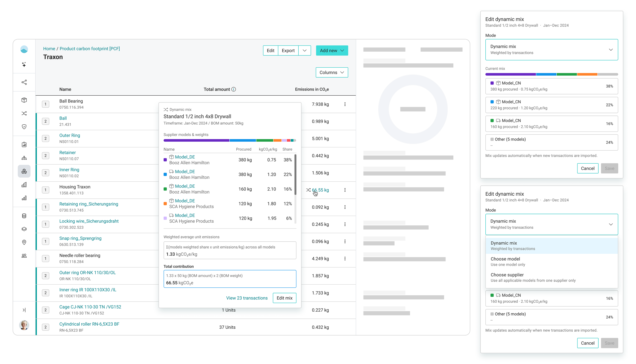Screen dimensions: 636x364
Task: Open the Columns dropdown
Action: (x=332, y=72)
